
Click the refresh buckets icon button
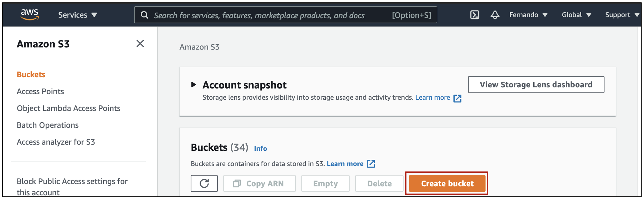point(204,183)
